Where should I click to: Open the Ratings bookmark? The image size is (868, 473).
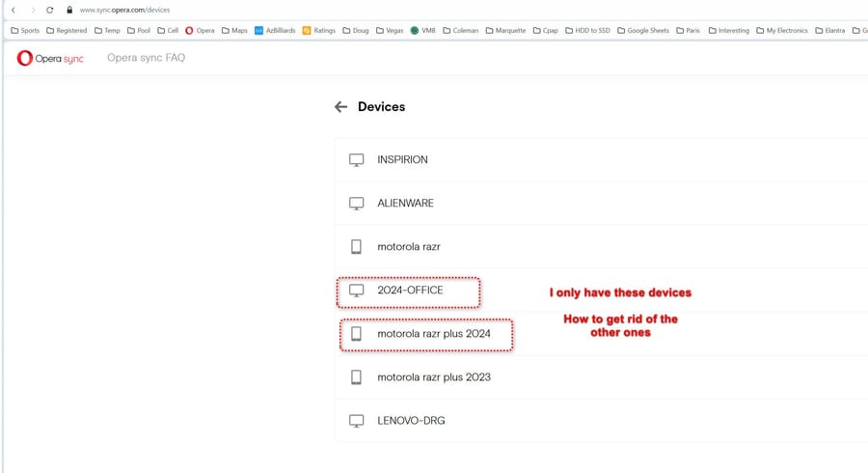point(319,31)
